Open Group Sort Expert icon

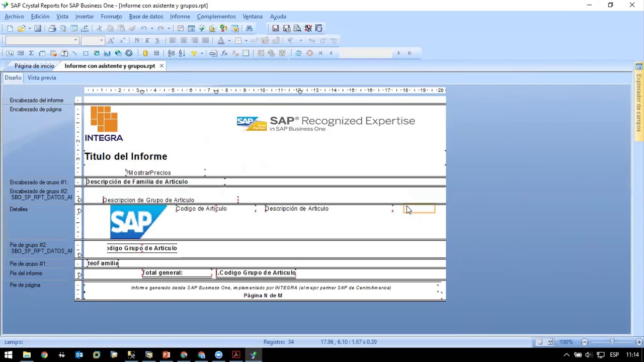click(171, 53)
